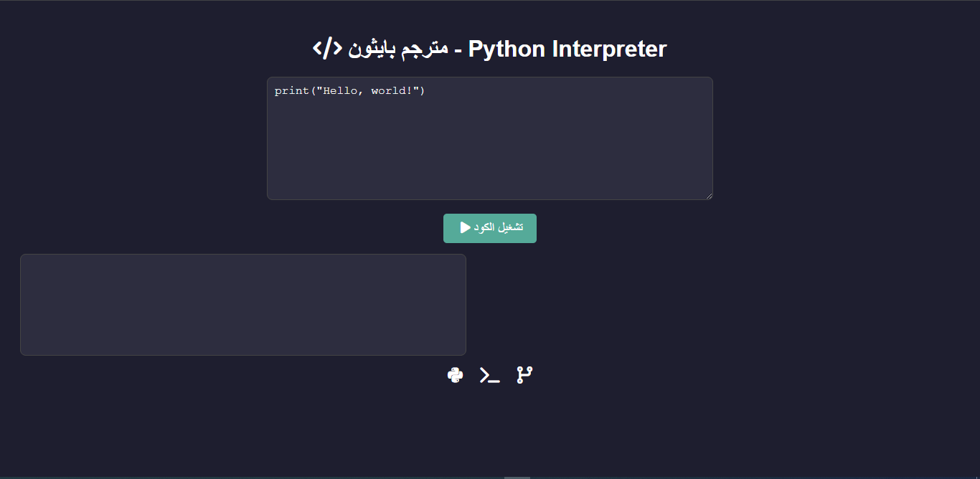Click the Arabic title مترجم بايثون
Image resolution: width=980 pixels, height=479 pixels.
click(x=398, y=49)
